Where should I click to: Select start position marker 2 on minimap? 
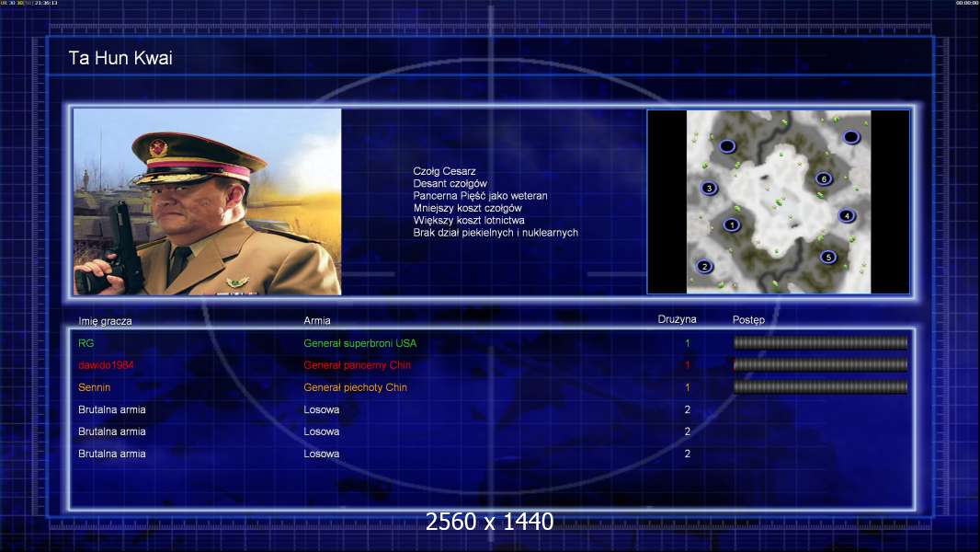(x=705, y=266)
